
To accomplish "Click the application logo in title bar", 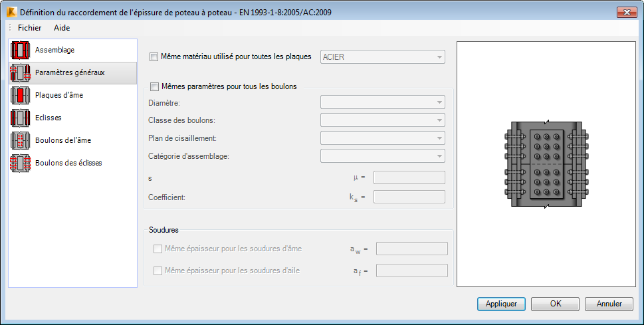I will 10,12.
